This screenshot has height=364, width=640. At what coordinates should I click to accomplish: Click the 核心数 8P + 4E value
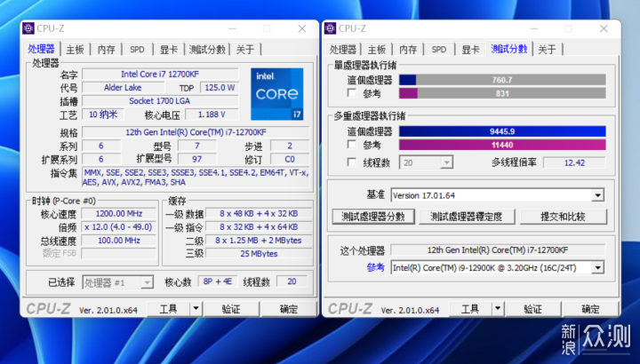point(217,281)
